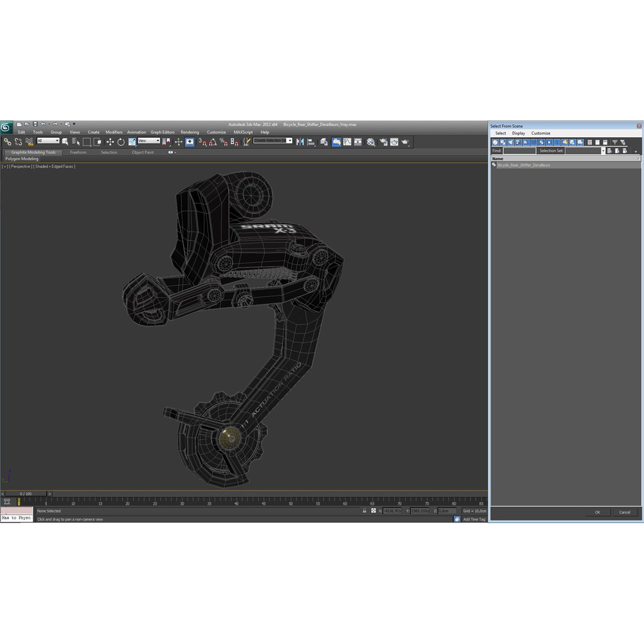Viewport: 644px width, 644px height.
Task: Open Display menu in Select From Scene
Action: tap(518, 134)
